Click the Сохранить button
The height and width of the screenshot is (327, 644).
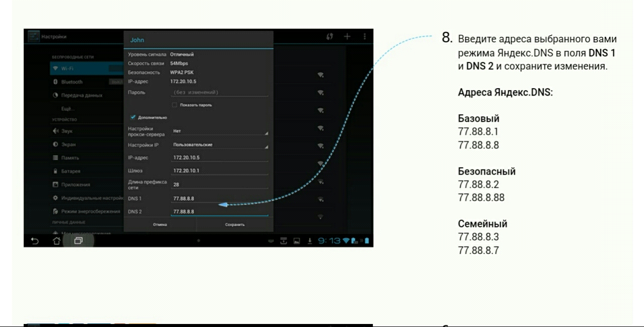(235, 225)
